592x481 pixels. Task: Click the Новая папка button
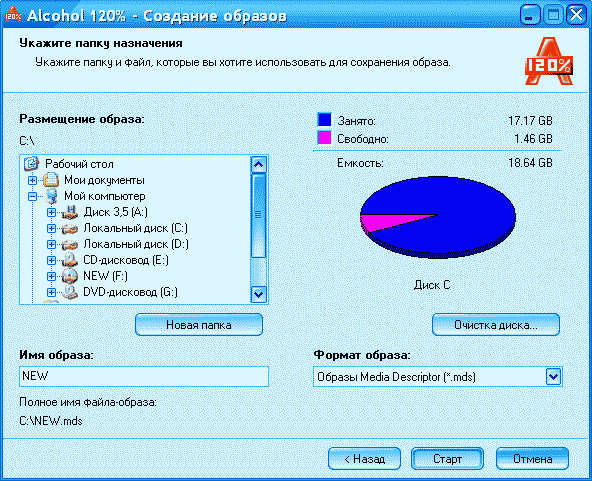click(199, 325)
